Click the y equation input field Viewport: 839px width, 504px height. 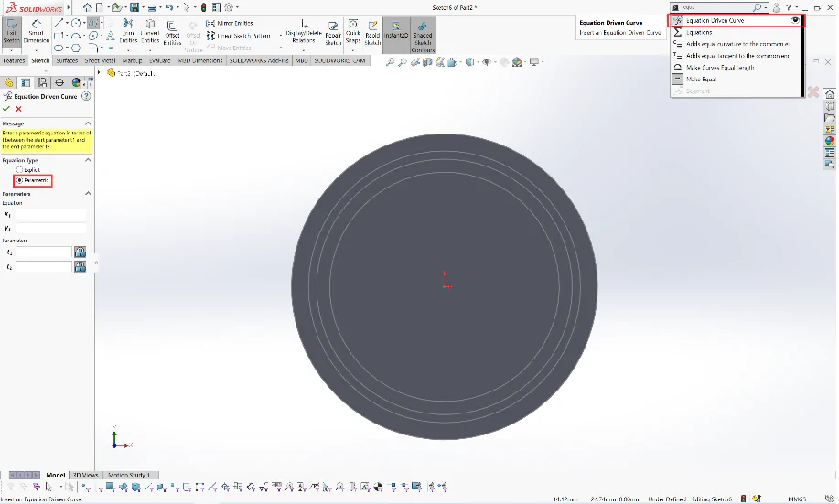51,229
